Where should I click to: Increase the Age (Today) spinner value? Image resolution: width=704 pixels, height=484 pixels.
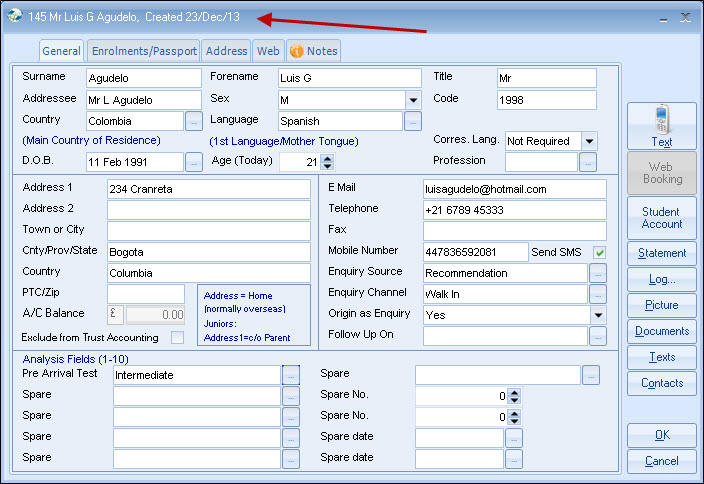327,158
